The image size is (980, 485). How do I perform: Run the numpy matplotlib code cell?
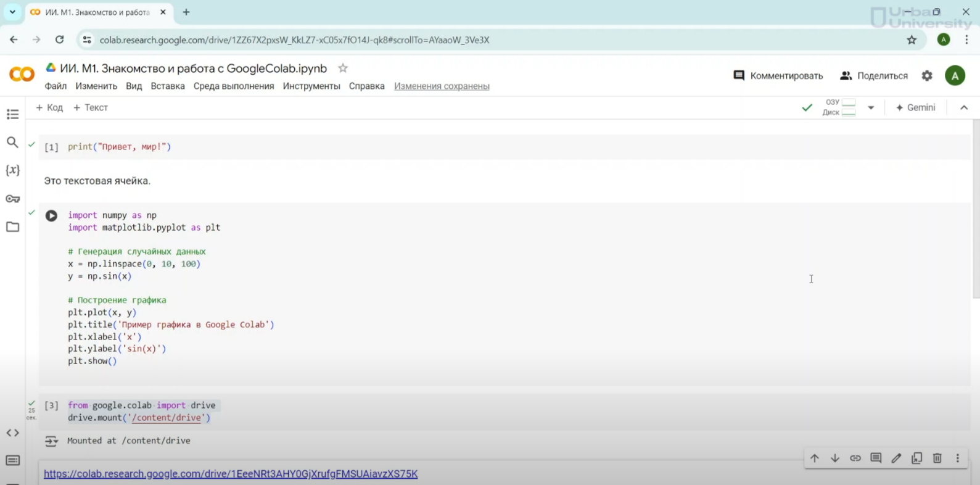(x=51, y=215)
